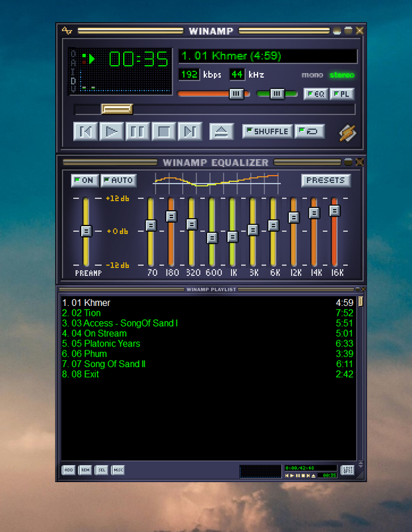Click playlist mini next-track icon
The image size is (412, 532).
click(x=308, y=475)
